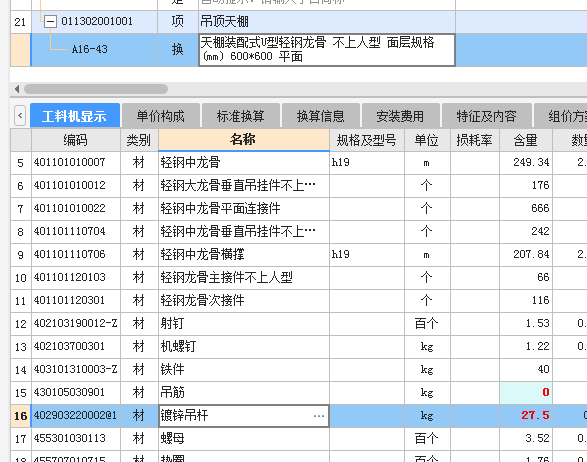
Task: Click the 编码 column header
Action: pyautogui.click(x=76, y=140)
